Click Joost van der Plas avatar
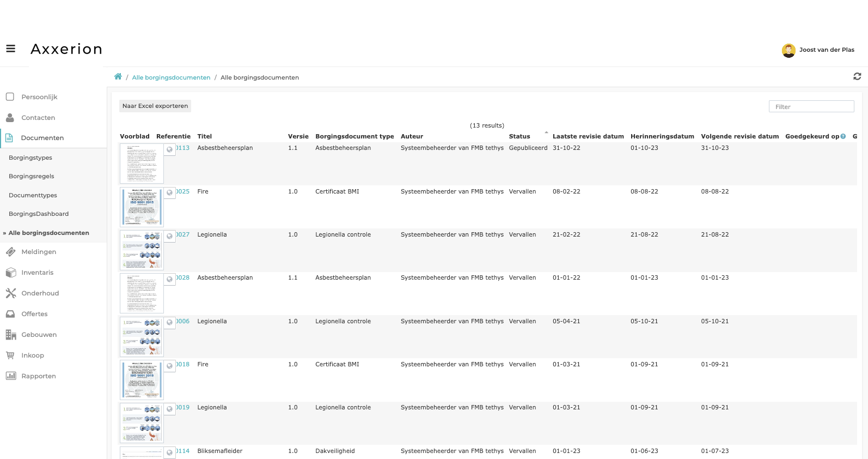The height and width of the screenshot is (459, 868). coord(788,50)
